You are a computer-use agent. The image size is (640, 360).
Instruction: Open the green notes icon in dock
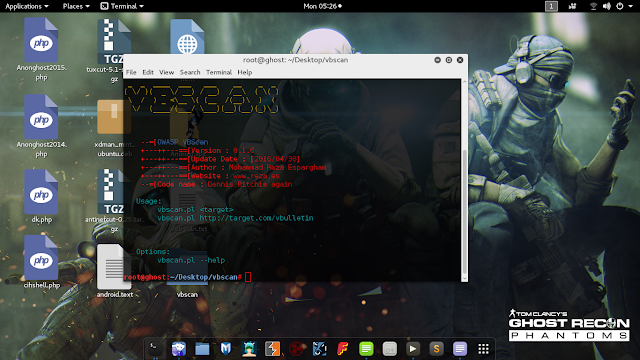point(366,348)
